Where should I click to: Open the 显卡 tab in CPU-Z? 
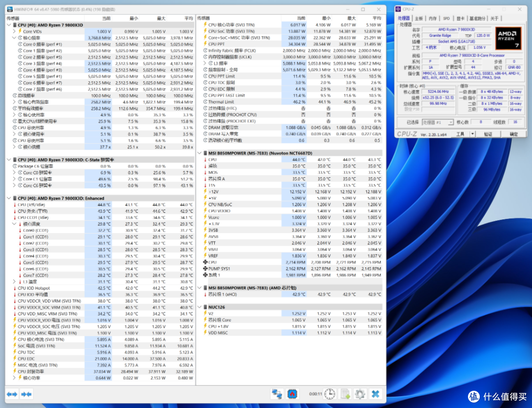(460, 18)
